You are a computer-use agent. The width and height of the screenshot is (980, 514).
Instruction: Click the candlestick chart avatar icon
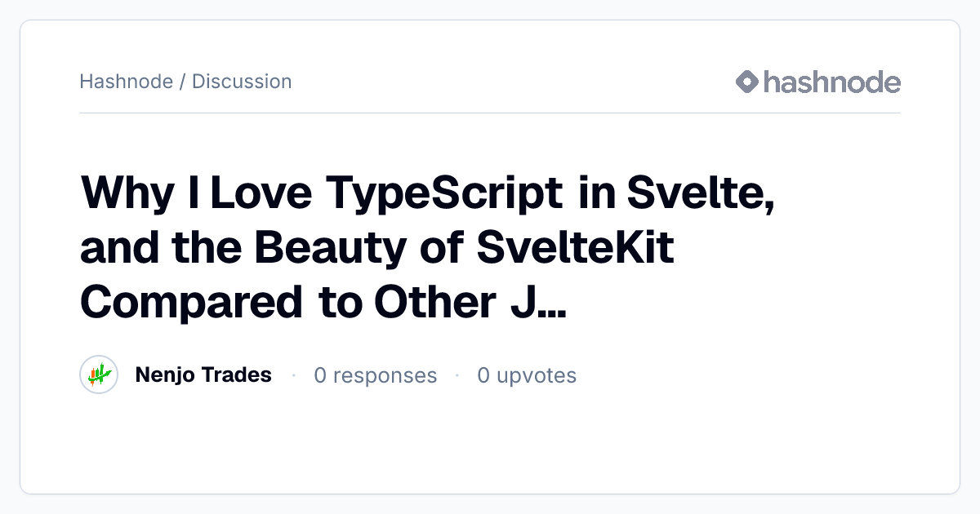tap(100, 375)
